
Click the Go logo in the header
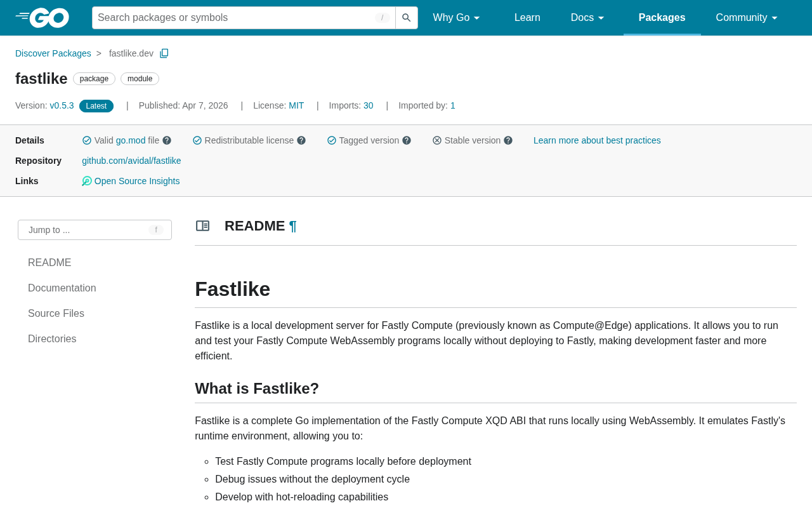tap(43, 18)
